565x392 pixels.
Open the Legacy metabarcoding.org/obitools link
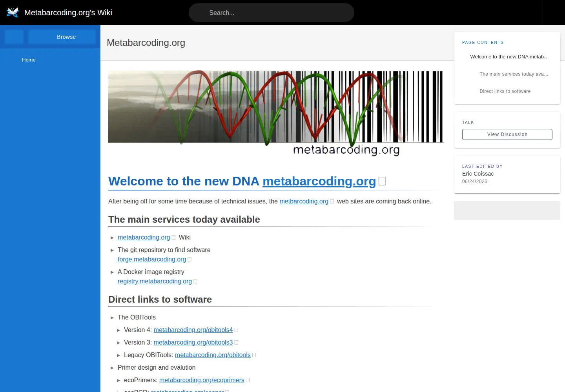(x=213, y=355)
